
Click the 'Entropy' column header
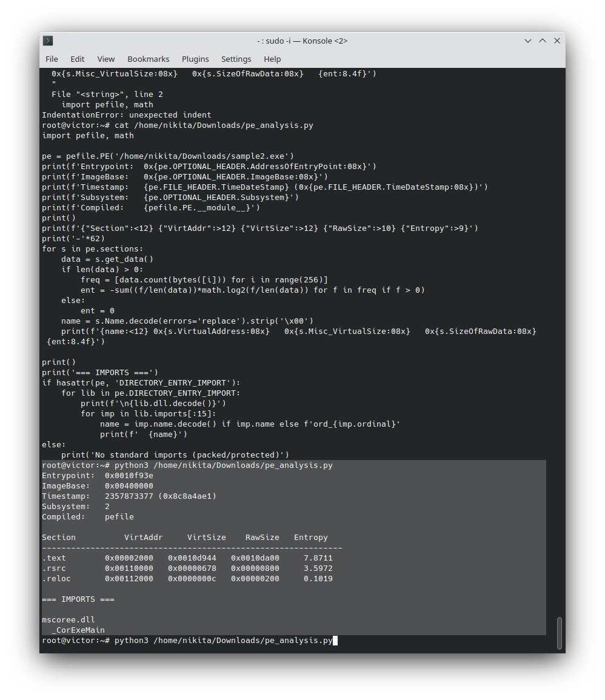point(311,537)
